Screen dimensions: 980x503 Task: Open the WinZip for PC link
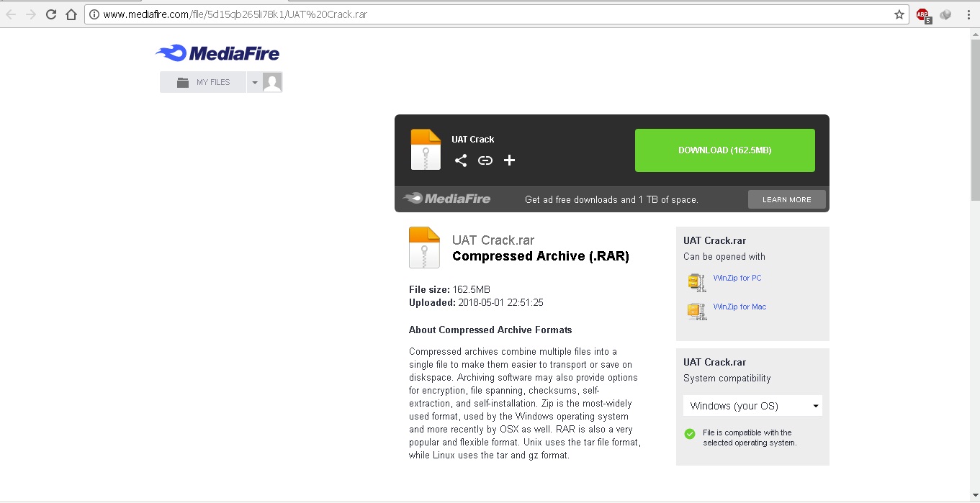(737, 278)
